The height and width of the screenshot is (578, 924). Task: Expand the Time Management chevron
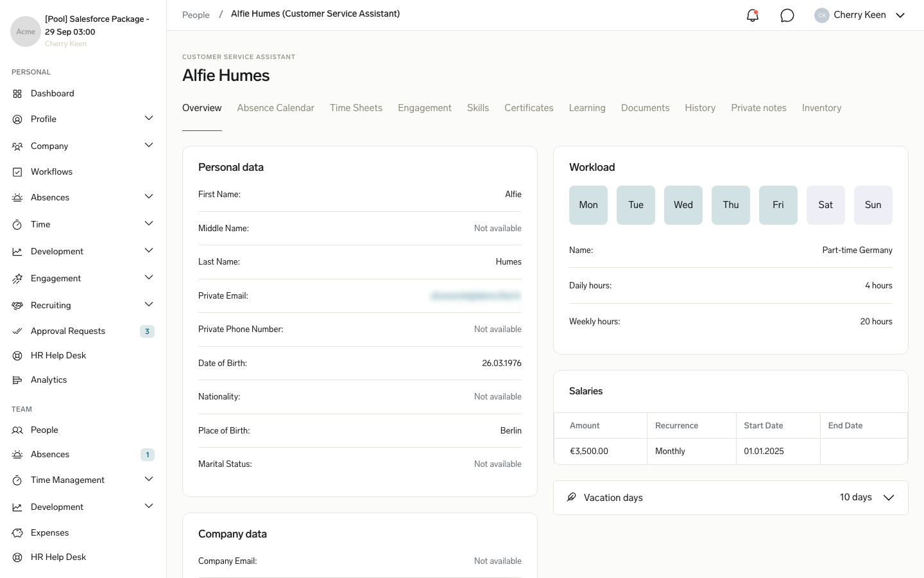tap(149, 479)
